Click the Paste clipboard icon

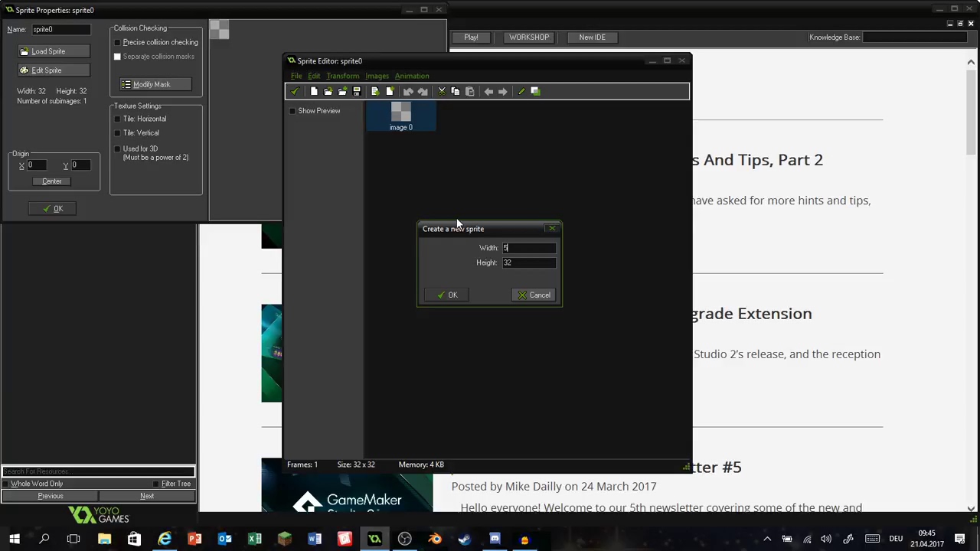point(470,92)
